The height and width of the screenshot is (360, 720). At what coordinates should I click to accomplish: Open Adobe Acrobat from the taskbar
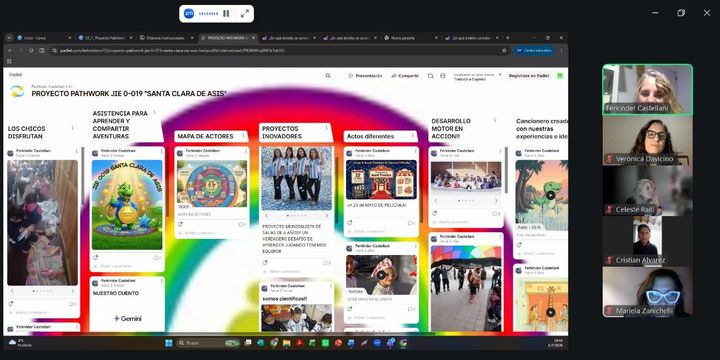click(x=299, y=343)
